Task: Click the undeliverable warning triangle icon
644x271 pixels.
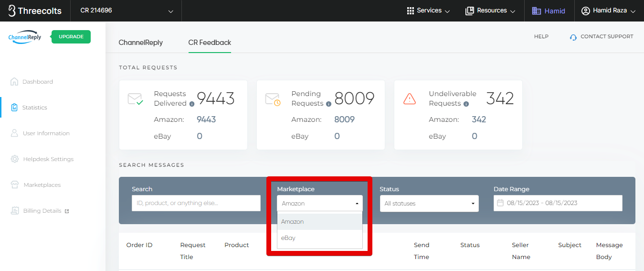Action: pos(410,99)
